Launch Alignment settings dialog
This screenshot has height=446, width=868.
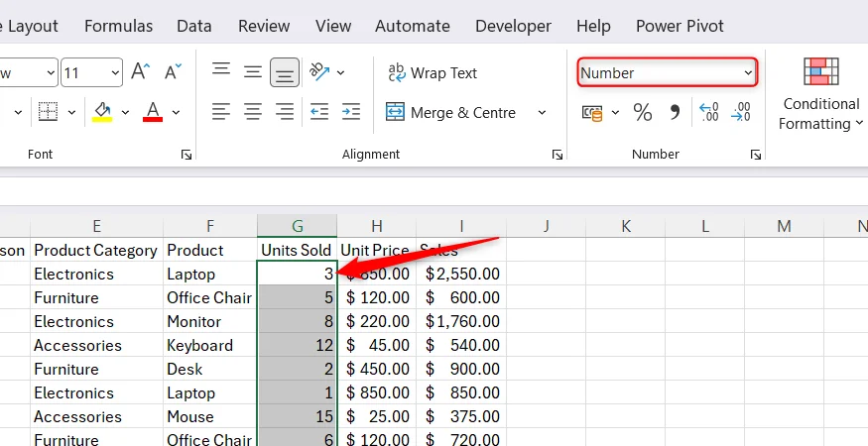pyautogui.click(x=558, y=155)
